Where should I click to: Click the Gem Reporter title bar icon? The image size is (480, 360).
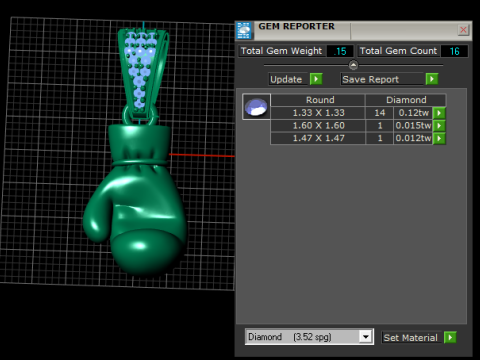point(244,31)
